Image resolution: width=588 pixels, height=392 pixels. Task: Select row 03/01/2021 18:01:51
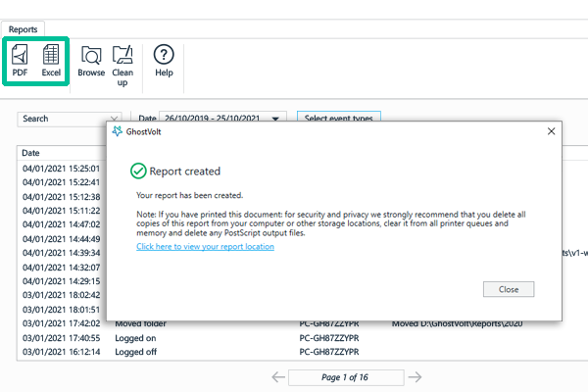tap(61, 310)
